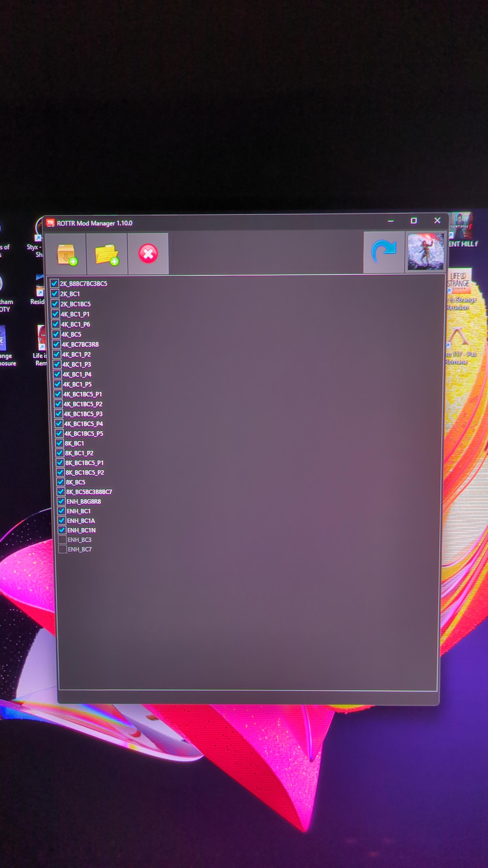Uncheck the 4K_BC1_P1 checkbox

[x=56, y=314]
